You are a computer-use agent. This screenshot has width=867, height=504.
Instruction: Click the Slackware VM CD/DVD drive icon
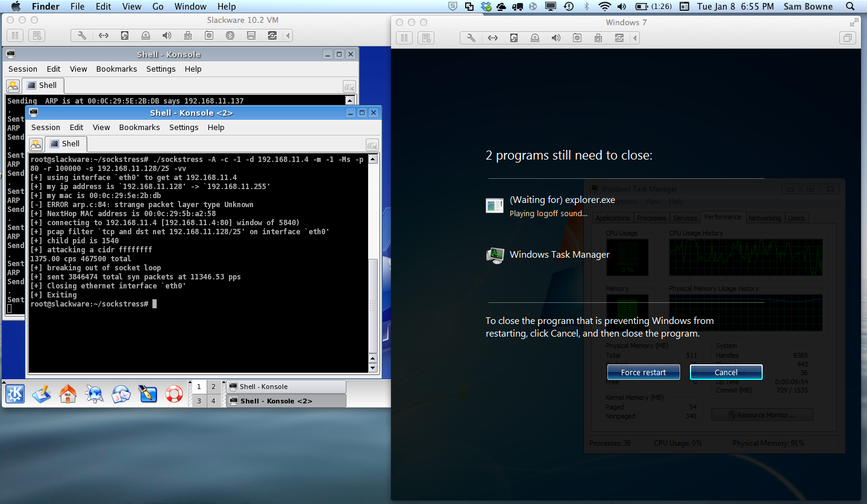pyautogui.click(x=145, y=36)
